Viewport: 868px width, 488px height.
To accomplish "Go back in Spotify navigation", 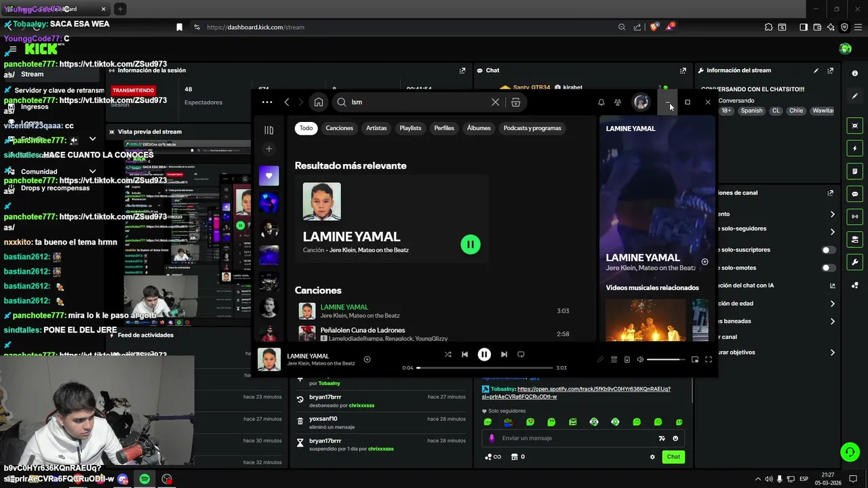I will coord(287,102).
